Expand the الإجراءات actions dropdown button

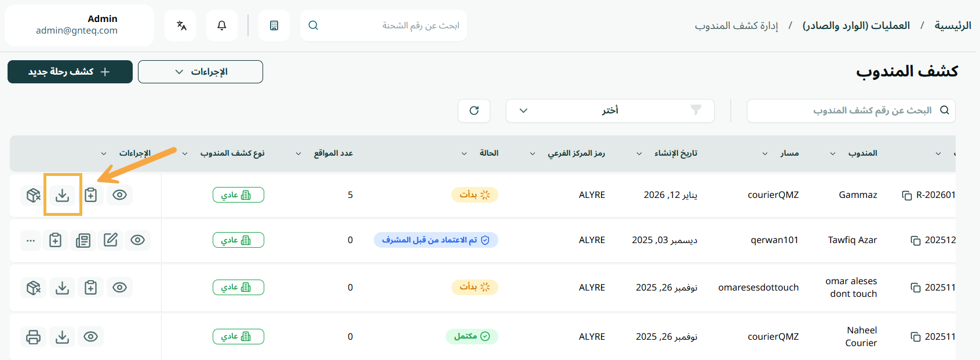(201, 72)
